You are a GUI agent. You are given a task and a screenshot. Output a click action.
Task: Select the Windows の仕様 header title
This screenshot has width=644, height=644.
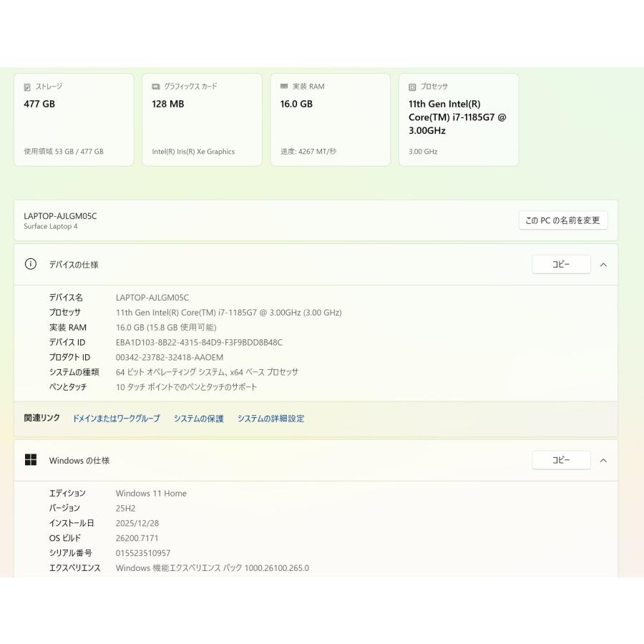79,461
